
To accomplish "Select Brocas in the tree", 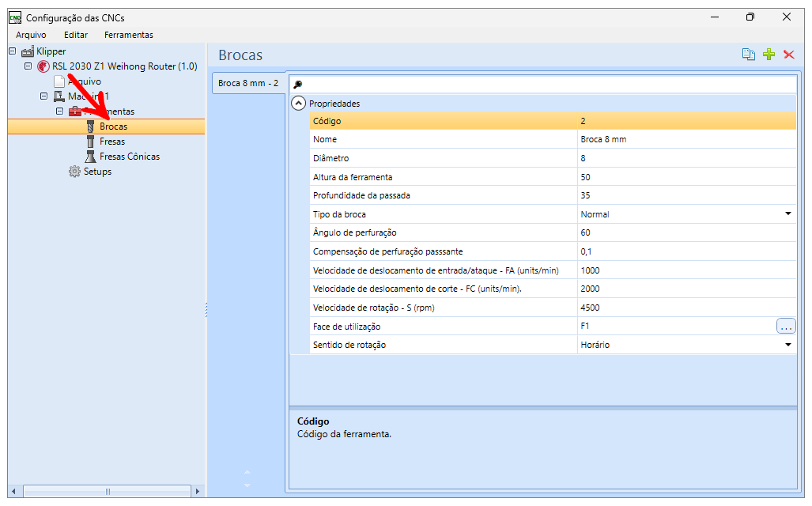I will [x=113, y=126].
